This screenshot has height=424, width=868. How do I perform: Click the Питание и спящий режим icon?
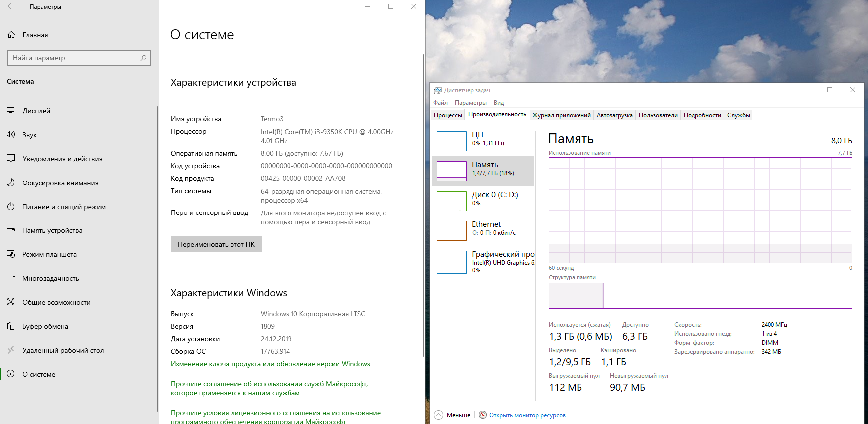click(x=11, y=206)
